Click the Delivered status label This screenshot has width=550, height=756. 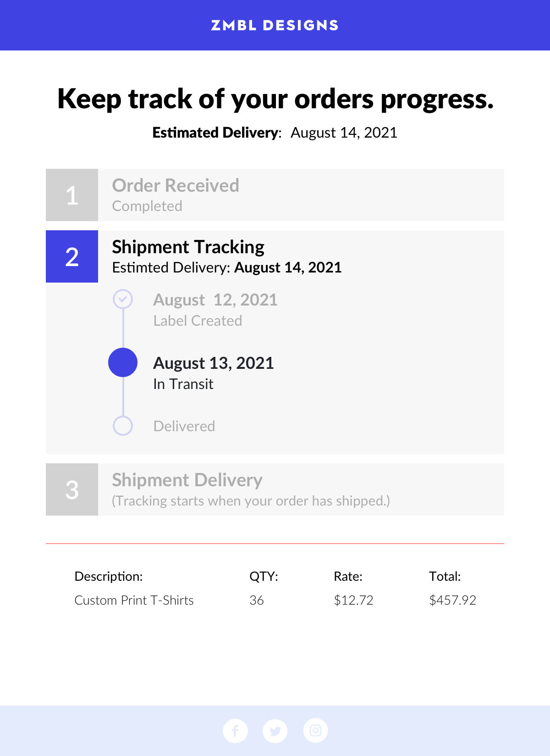coord(184,426)
